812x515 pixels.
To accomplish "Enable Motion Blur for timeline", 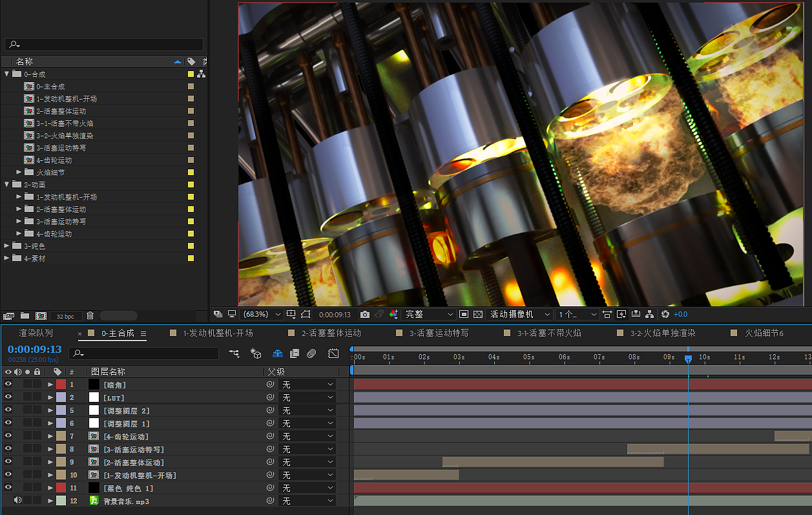I will click(x=311, y=353).
